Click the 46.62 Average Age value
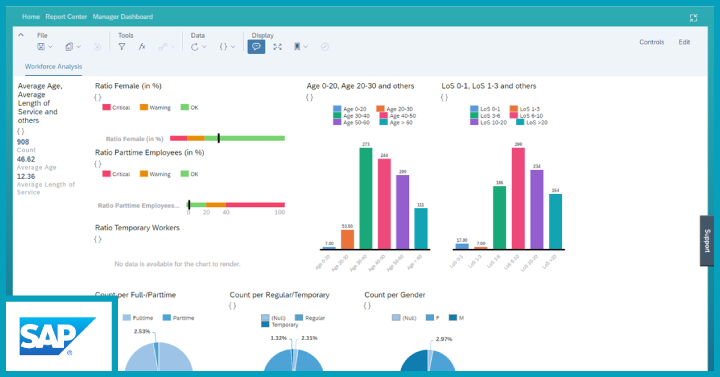Screen dimensions: 720x377 coord(26,159)
